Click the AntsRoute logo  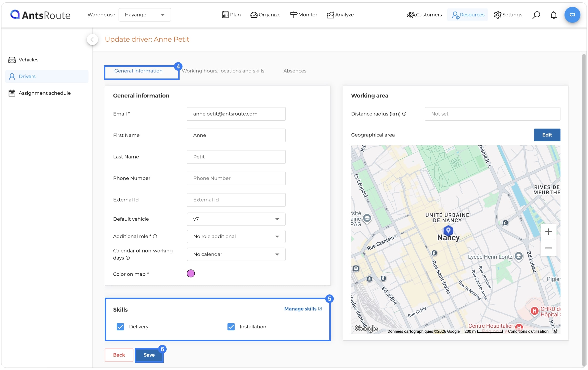point(40,15)
